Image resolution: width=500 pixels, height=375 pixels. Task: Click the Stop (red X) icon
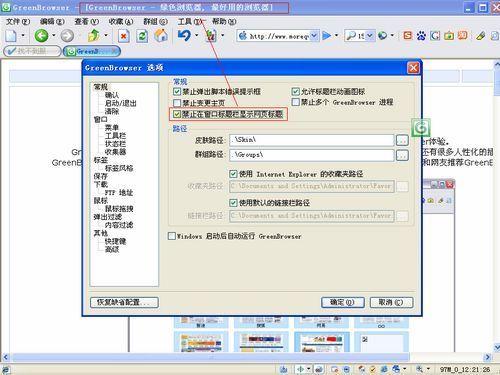[124, 36]
